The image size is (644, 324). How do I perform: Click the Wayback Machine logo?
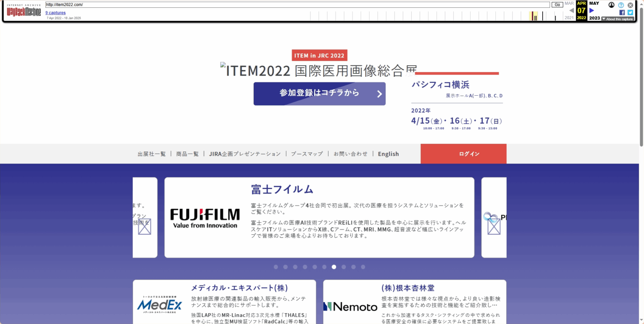pyautogui.click(x=24, y=11)
